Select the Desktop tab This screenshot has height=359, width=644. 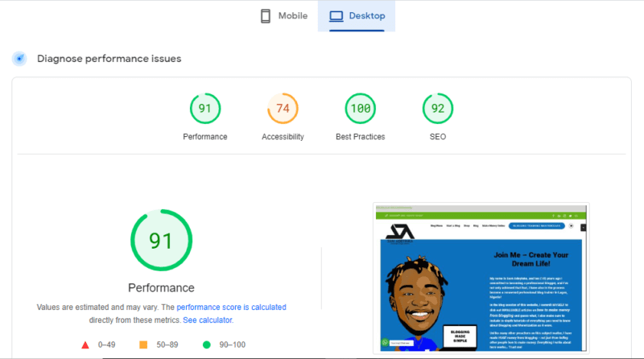[x=357, y=16]
